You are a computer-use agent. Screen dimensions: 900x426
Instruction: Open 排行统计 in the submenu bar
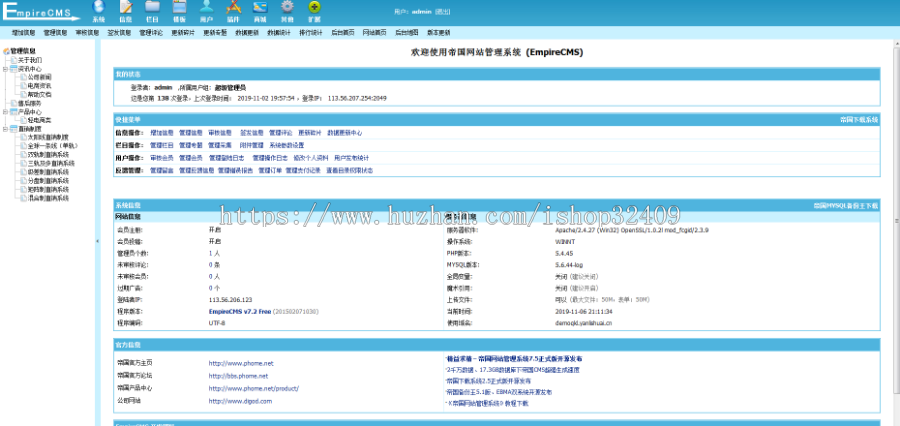click(311, 33)
